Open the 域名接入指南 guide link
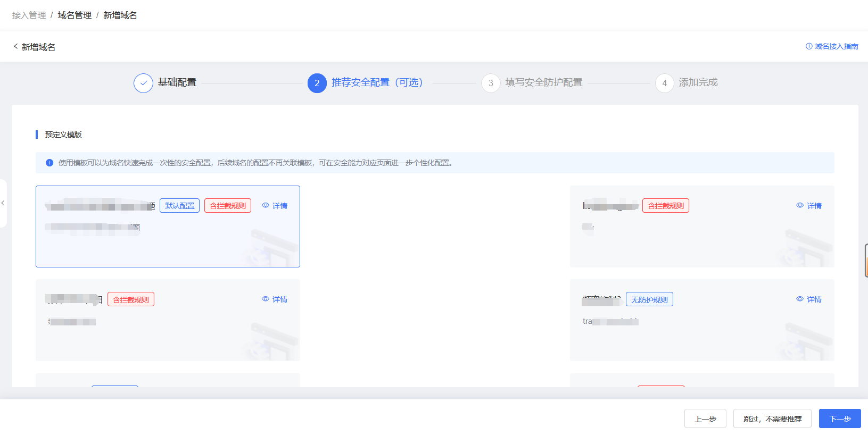868x436 pixels. (832, 46)
